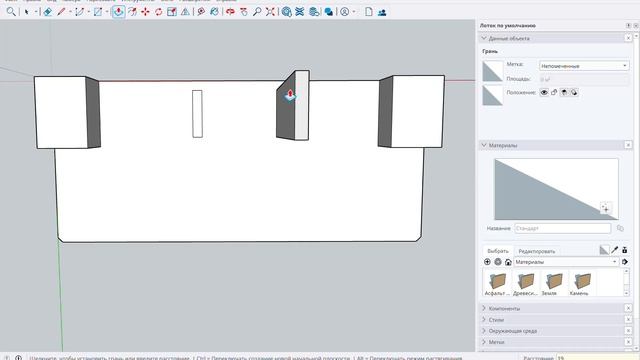Collapse the Данные объекта panel

tap(484, 38)
